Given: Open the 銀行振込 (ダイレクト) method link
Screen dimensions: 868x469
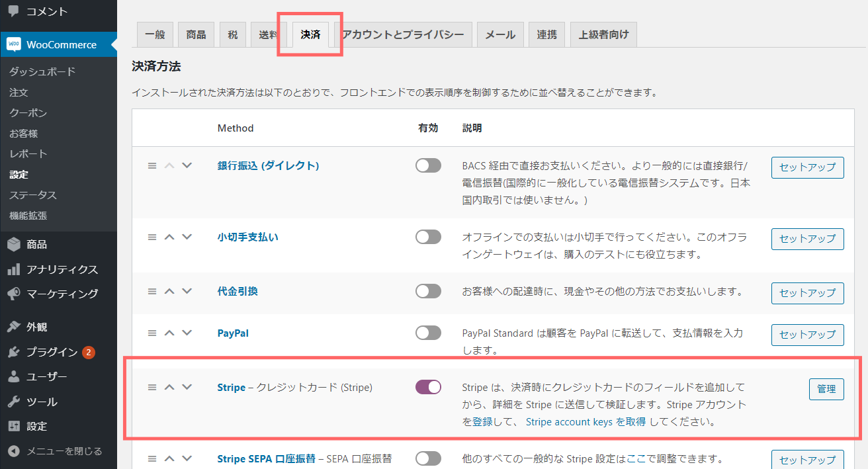Looking at the screenshot, I should pyautogui.click(x=269, y=165).
